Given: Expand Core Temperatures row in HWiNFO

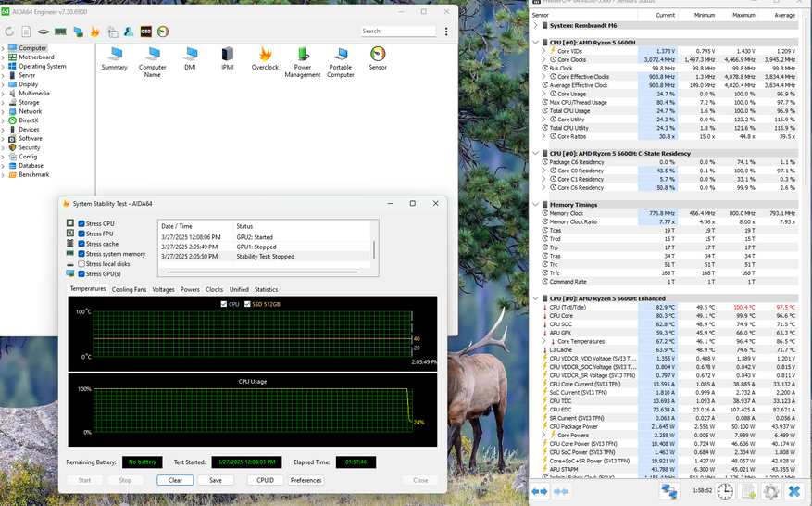Looking at the screenshot, I should point(544,341).
